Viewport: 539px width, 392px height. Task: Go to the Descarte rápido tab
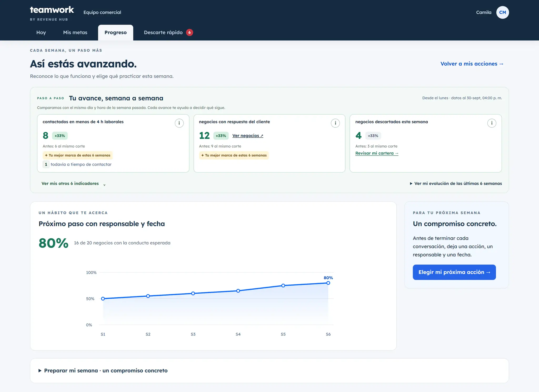168,32
